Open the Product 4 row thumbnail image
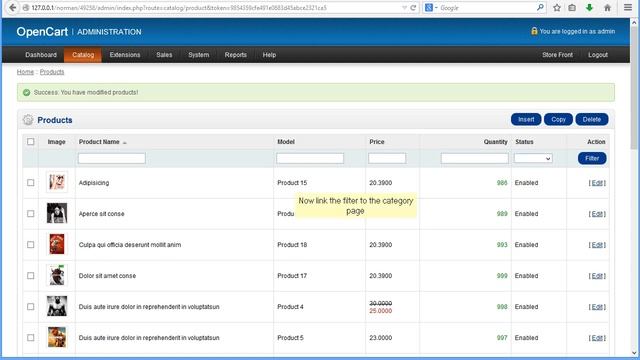The height and width of the screenshot is (360, 640). 57,306
